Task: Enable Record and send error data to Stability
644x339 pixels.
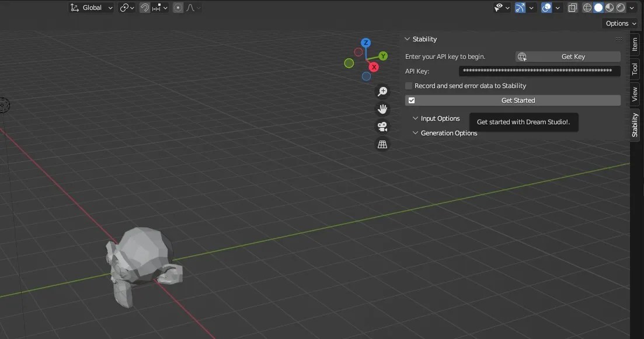Action: tap(408, 85)
